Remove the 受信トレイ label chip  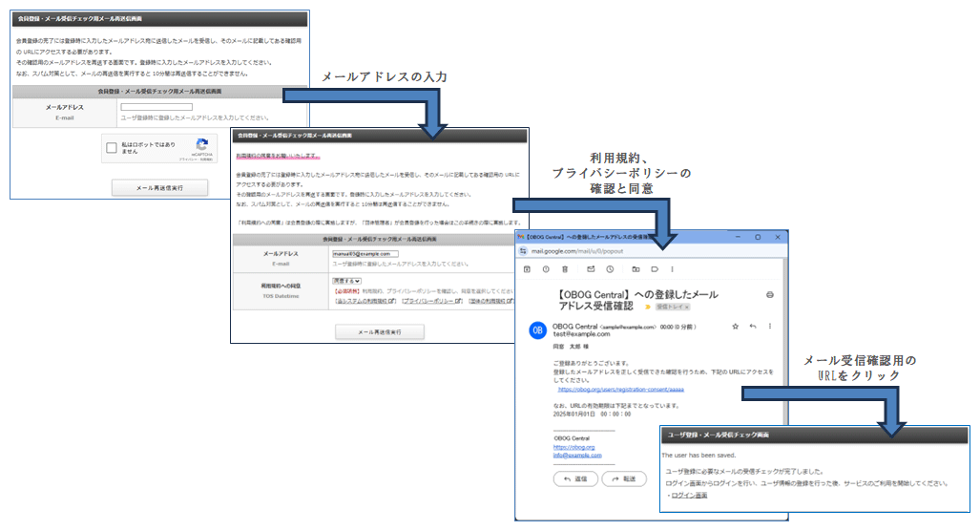click(686, 308)
